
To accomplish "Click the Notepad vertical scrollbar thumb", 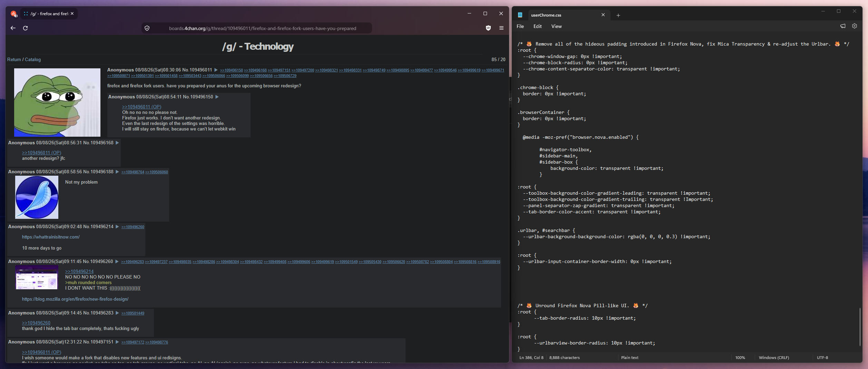I will click(860, 327).
